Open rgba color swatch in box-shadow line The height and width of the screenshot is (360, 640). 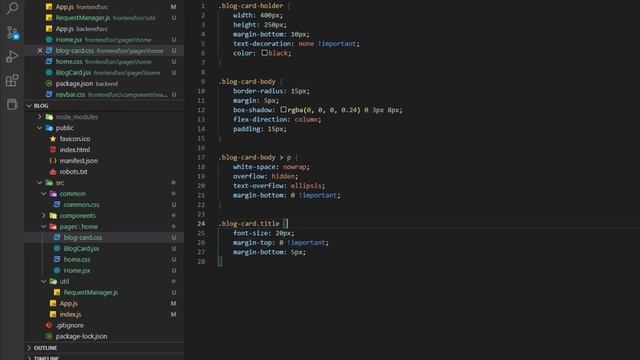click(x=283, y=110)
